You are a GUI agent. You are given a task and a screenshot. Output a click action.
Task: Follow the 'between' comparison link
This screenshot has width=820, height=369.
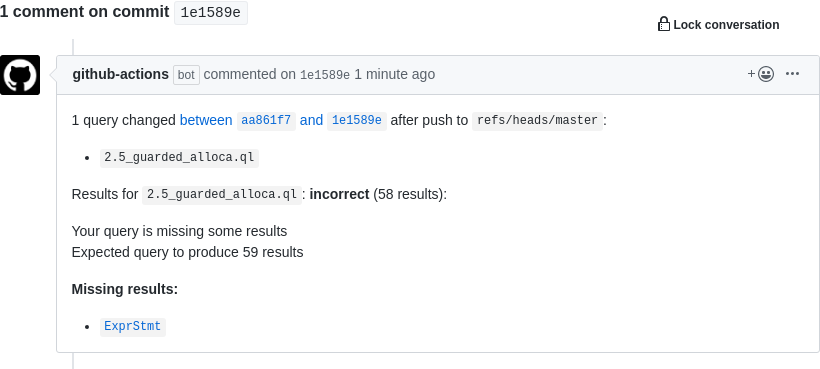(x=206, y=120)
